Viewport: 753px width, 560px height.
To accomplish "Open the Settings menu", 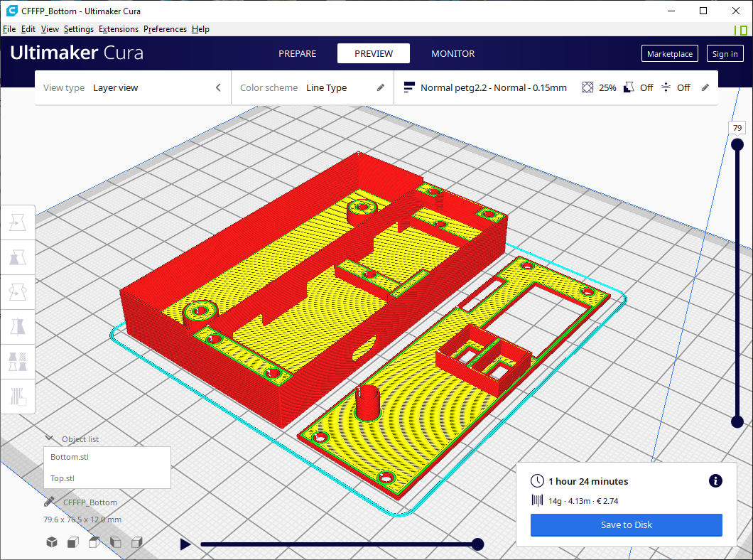I will click(79, 29).
